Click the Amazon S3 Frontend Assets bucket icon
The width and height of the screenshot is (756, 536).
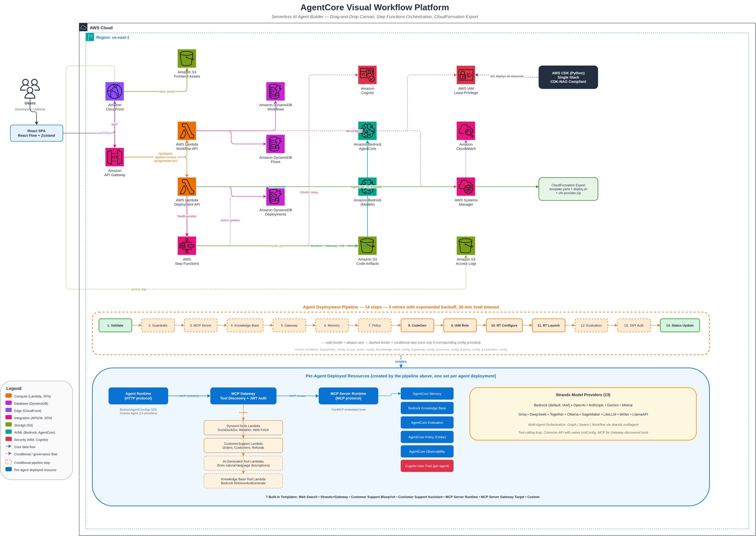186,58
